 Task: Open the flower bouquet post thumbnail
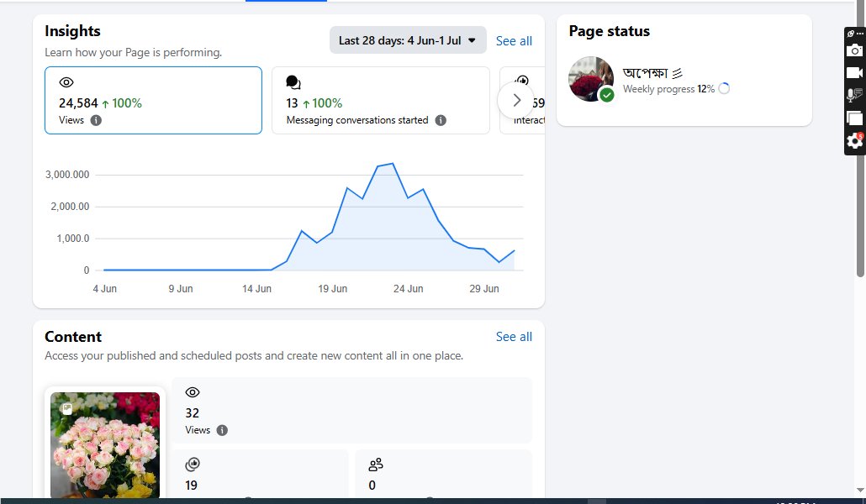coord(105,445)
